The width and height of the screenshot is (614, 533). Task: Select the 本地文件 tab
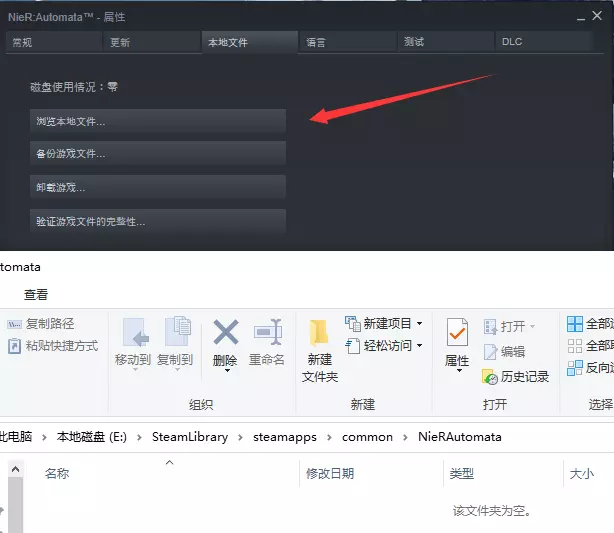[x=250, y=42]
